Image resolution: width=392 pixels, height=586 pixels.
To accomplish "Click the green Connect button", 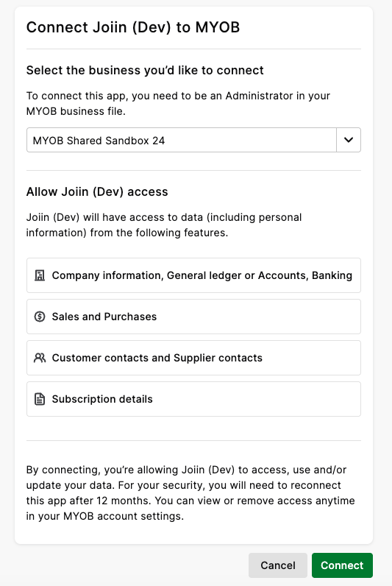I will pyautogui.click(x=342, y=565).
